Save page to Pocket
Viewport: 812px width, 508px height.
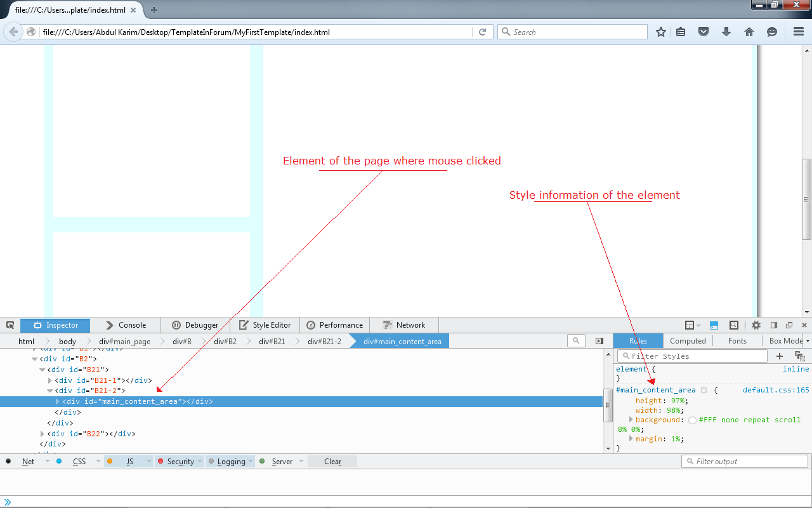(x=704, y=32)
